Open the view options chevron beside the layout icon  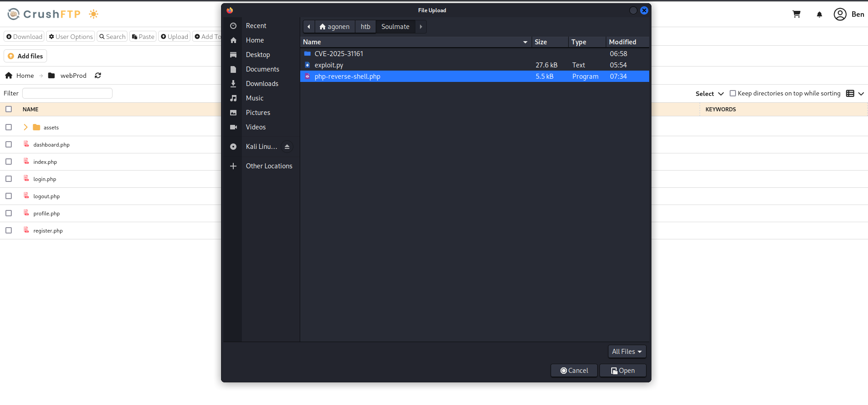(x=861, y=94)
